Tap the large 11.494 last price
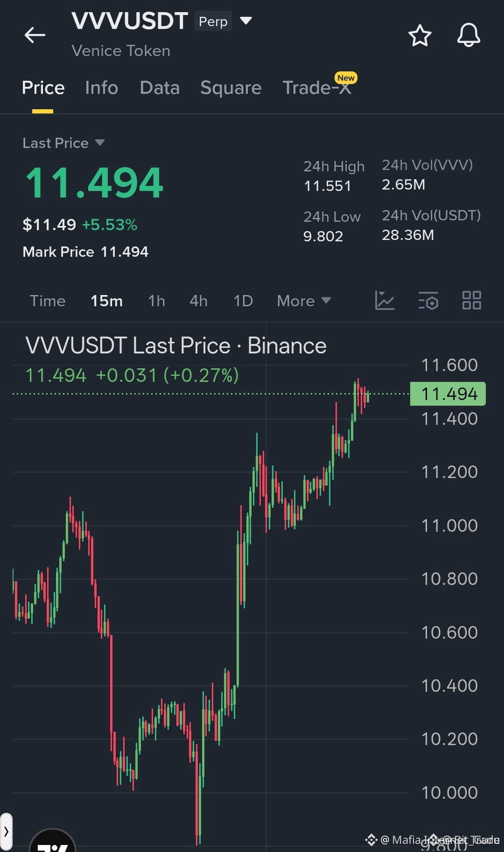The image size is (504, 852). (x=94, y=183)
